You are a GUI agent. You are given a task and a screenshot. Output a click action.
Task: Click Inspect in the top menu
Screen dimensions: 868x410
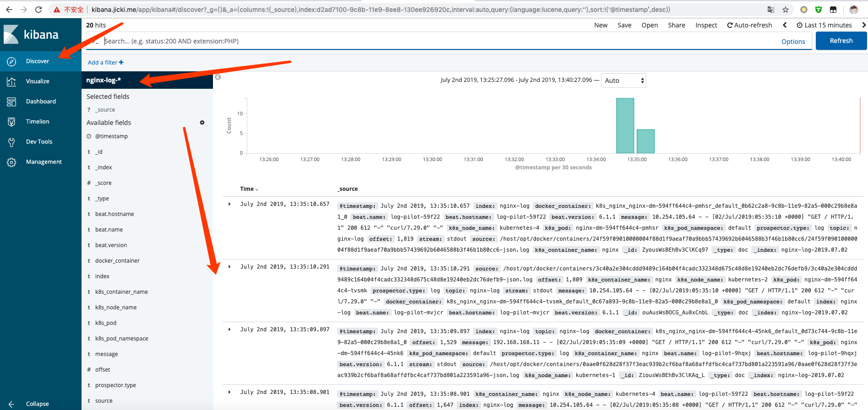point(706,25)
